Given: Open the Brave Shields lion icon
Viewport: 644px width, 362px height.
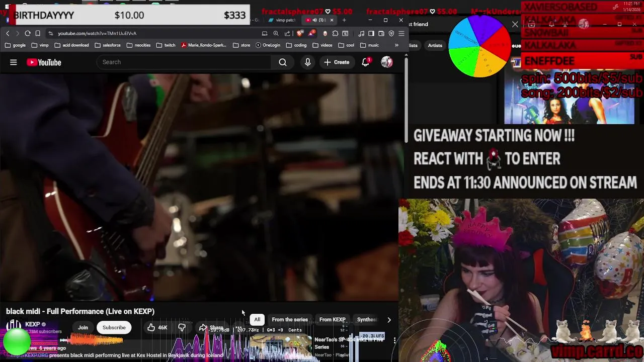Looking at the screenshot, I should (300, 33).
